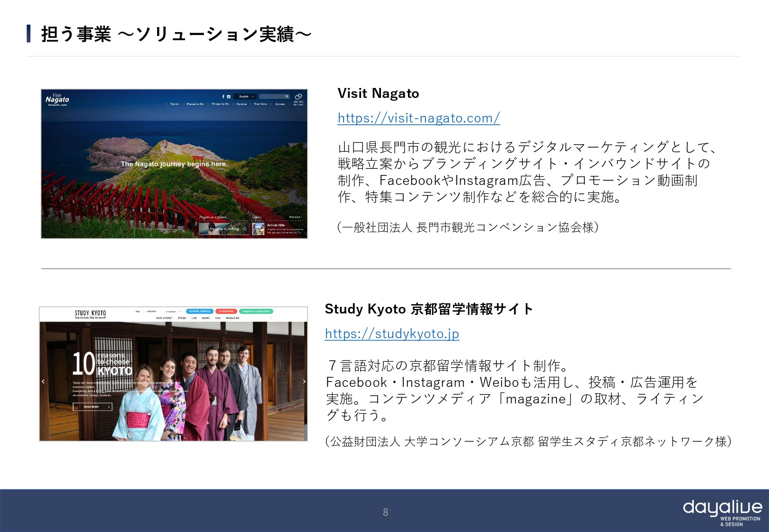Viewport: 769px width, 532px height.
Task: Expand the Language dropdown on Study Kyoto
Action: coord(173,312)
